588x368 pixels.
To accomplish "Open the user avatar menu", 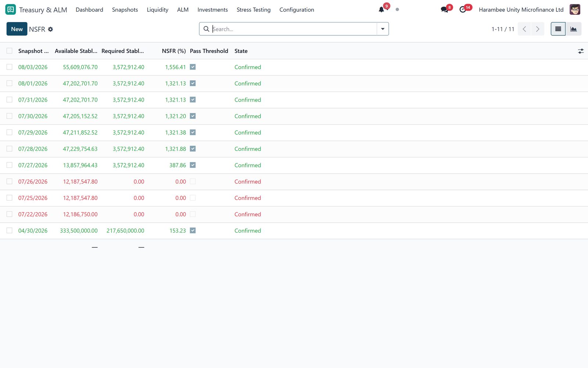I will (575, 10).
